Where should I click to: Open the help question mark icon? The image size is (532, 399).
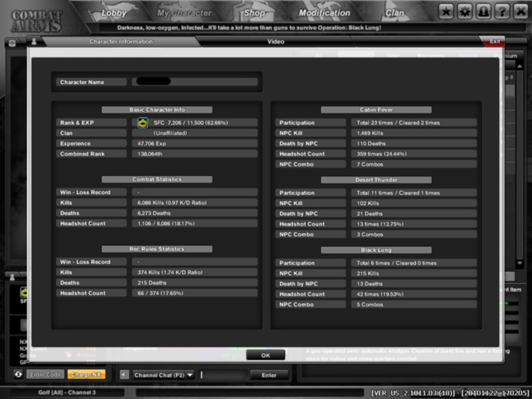(502, 12)
